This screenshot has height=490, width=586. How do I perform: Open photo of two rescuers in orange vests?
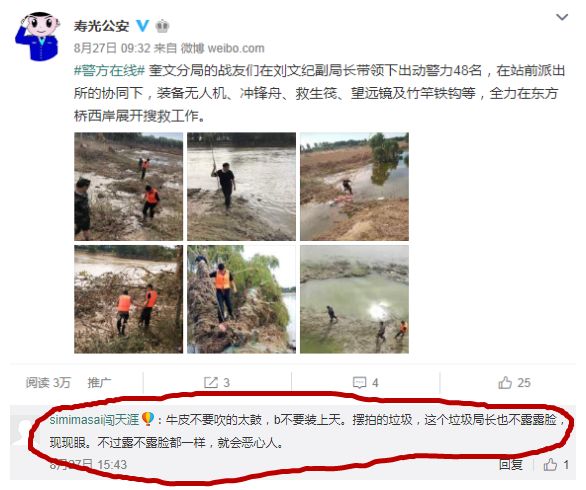129,299
